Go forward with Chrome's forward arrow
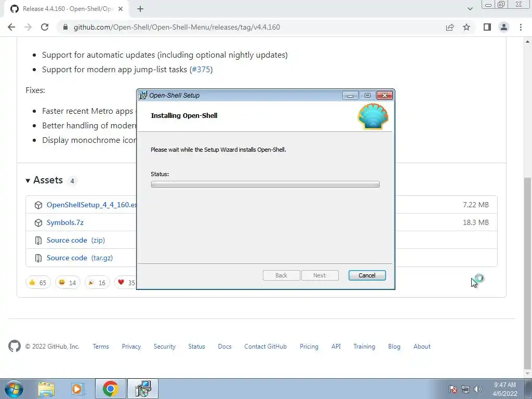 tap(28, 27)
